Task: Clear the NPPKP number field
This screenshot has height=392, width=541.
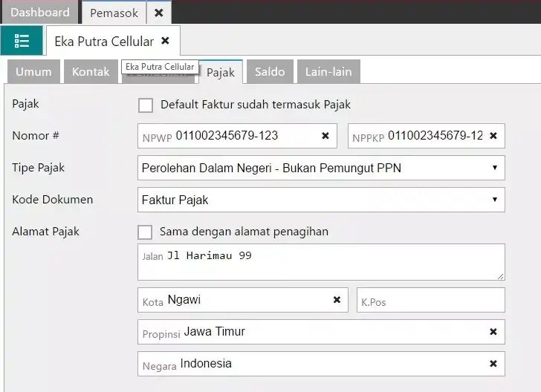Action: pyautogui.click(x=493, y=136)
